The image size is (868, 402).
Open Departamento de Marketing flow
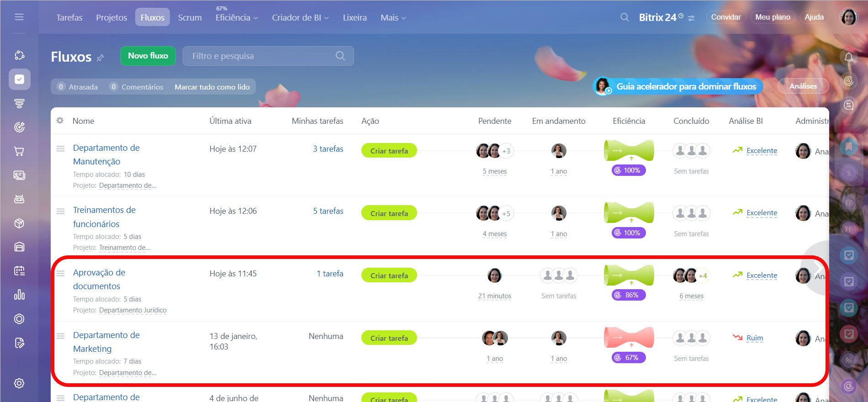point(106,342)
